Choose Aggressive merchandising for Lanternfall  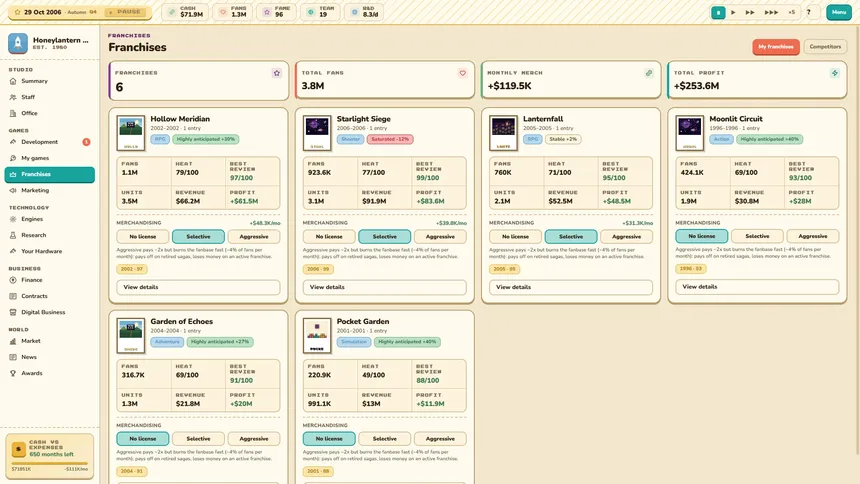[x=626, y=237]
